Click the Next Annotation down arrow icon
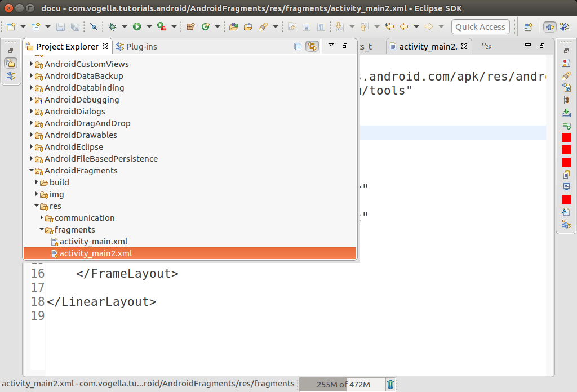 click(x=339, y=26)
